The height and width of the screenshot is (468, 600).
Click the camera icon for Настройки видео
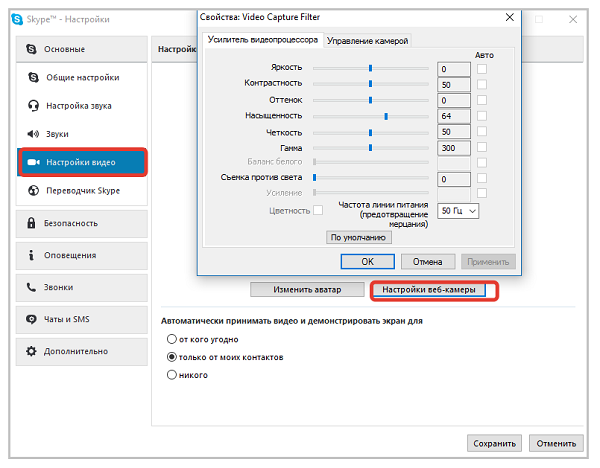[x=33, y=161]
